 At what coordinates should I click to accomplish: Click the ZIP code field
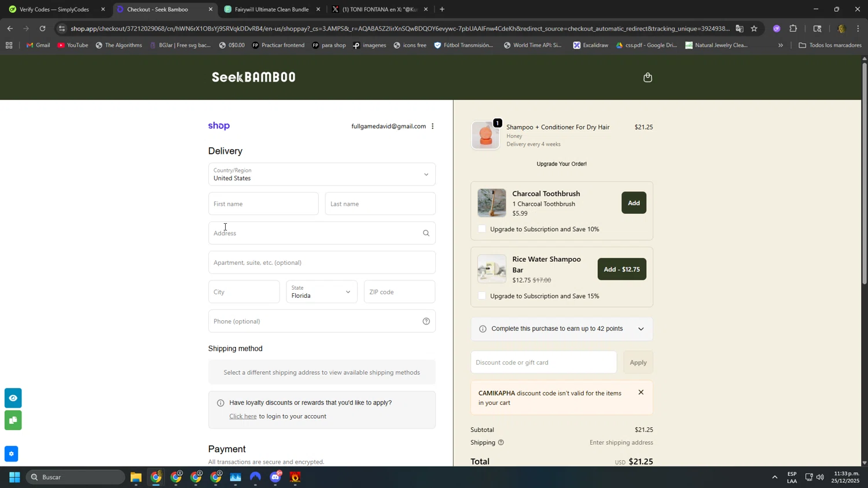tap(399, 292)
